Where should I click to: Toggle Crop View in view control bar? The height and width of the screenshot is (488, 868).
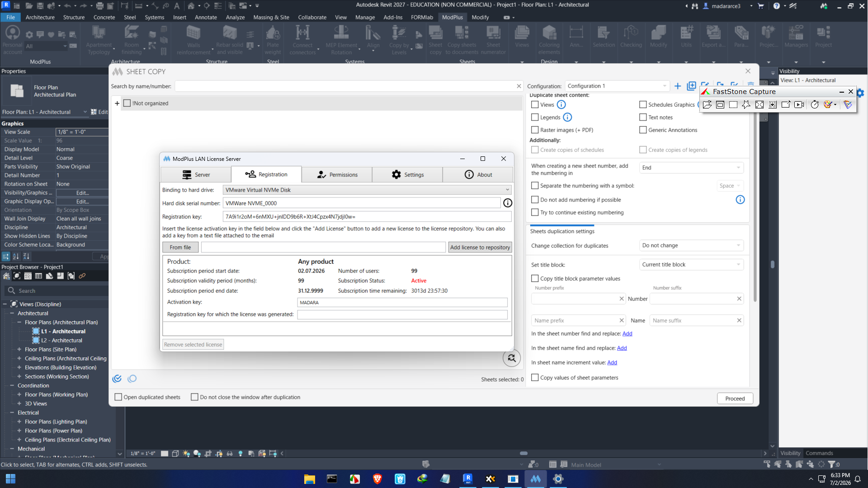[208, 453]
